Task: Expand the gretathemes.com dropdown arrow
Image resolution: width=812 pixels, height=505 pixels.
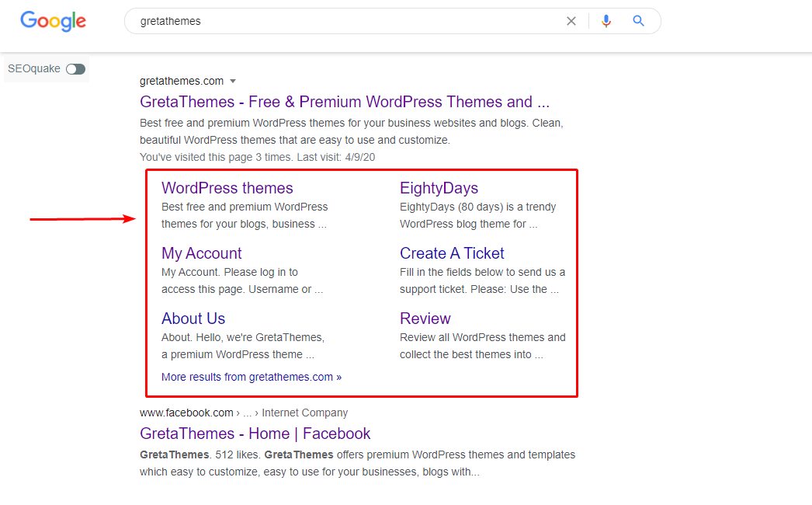Action: [x=232, y=82]
